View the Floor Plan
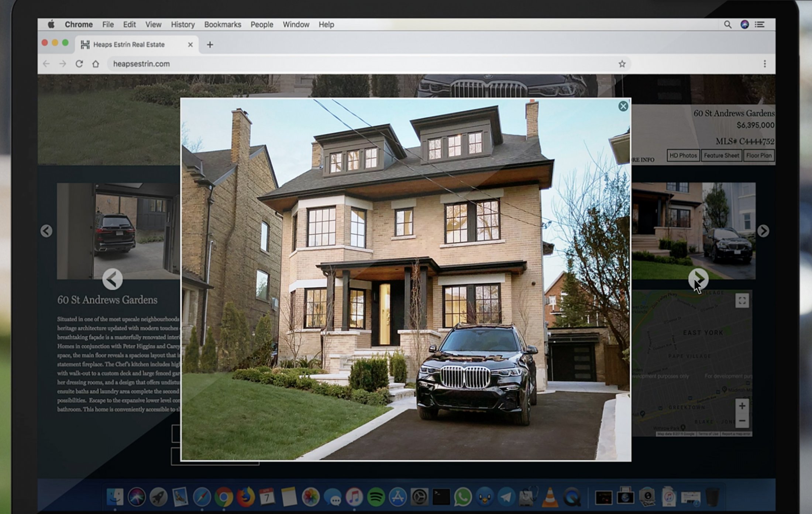 coord(758,155)
